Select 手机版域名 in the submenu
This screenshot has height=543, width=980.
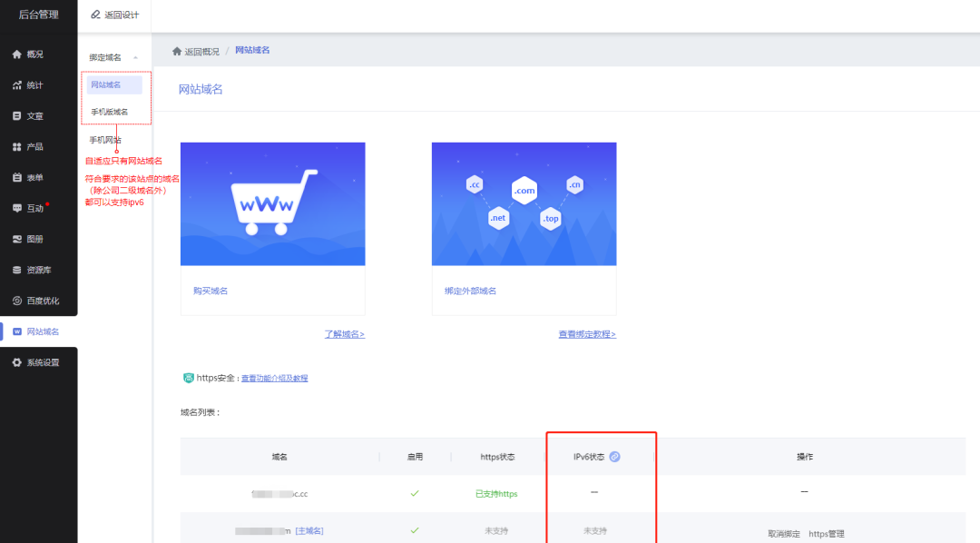pos(110,112)
